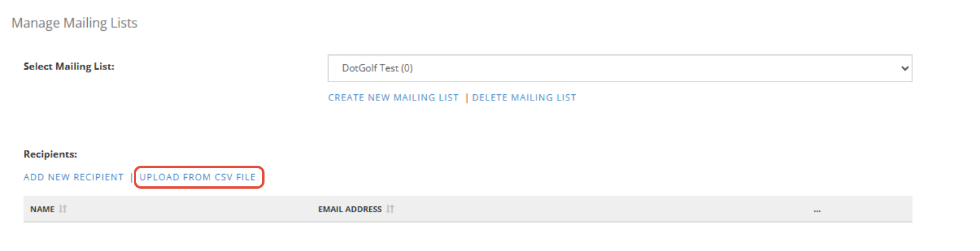Sort the table by EMAIL ADDRESS header text
Viewport: 980px width, 251px height.
350,209
